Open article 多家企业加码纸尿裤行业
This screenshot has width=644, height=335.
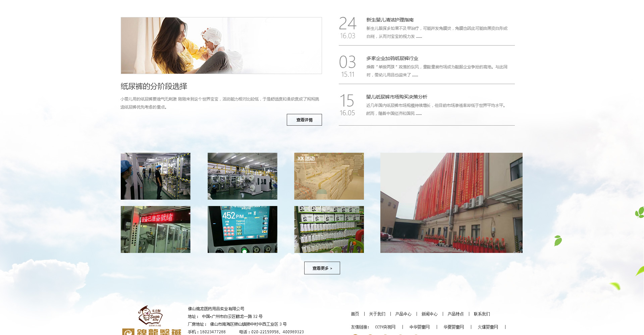point(392,59)
